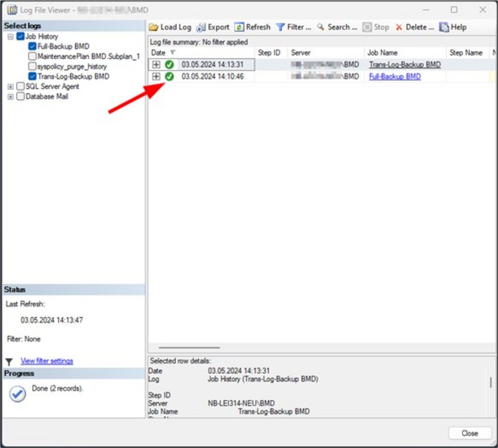Expand the 14:13:31 log row
The height and width of the screenshot is (448, 498).
156,64
